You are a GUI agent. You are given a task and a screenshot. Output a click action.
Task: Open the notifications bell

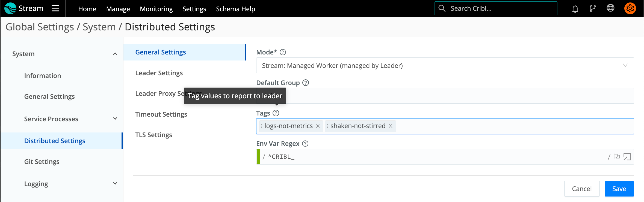[575, 9]
